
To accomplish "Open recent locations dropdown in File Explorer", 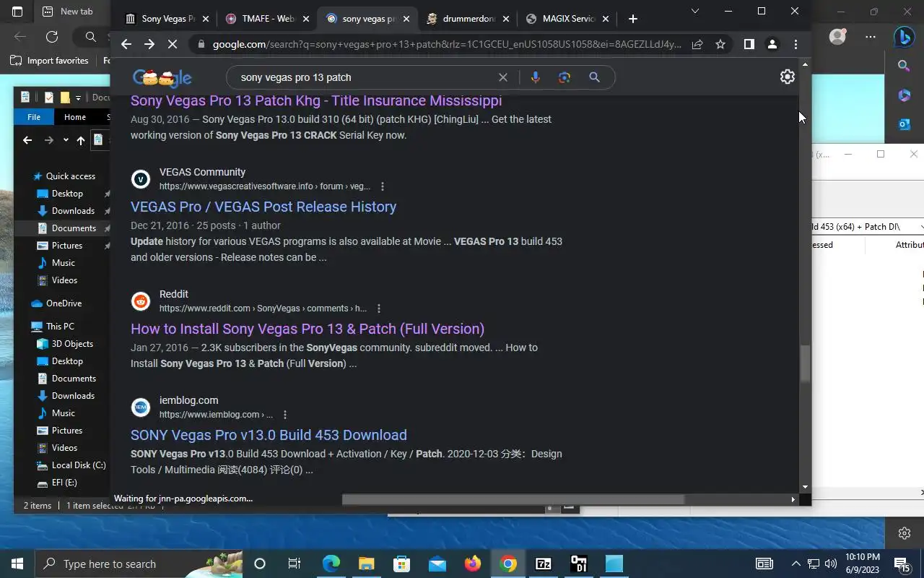I will click(66, 140).
